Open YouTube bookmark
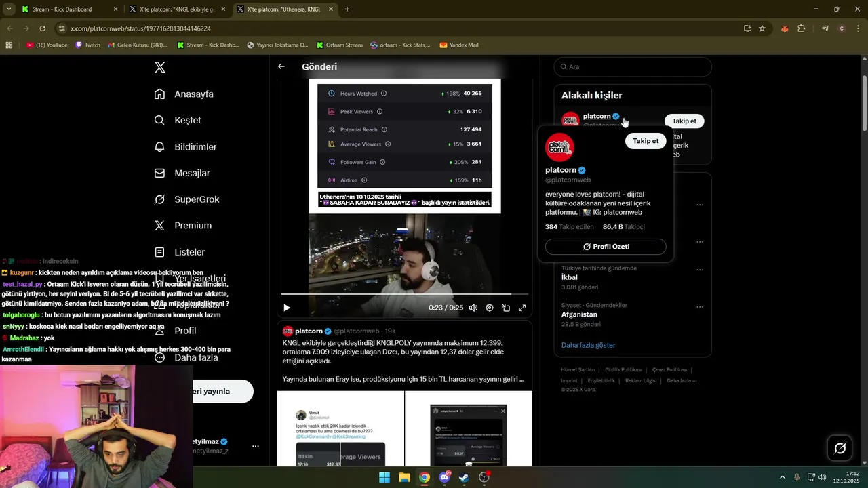Viewport: 868px width, 488px height. tap(47, 45)
